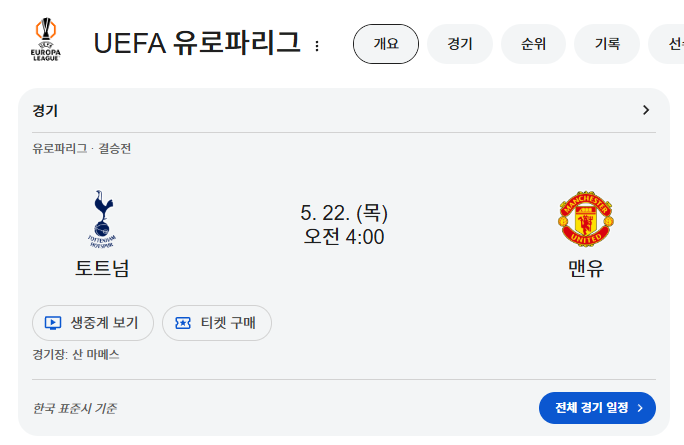Switch to the 경기 tab
684x445 pixels.
pyautogui.click(x=460, y=44)
